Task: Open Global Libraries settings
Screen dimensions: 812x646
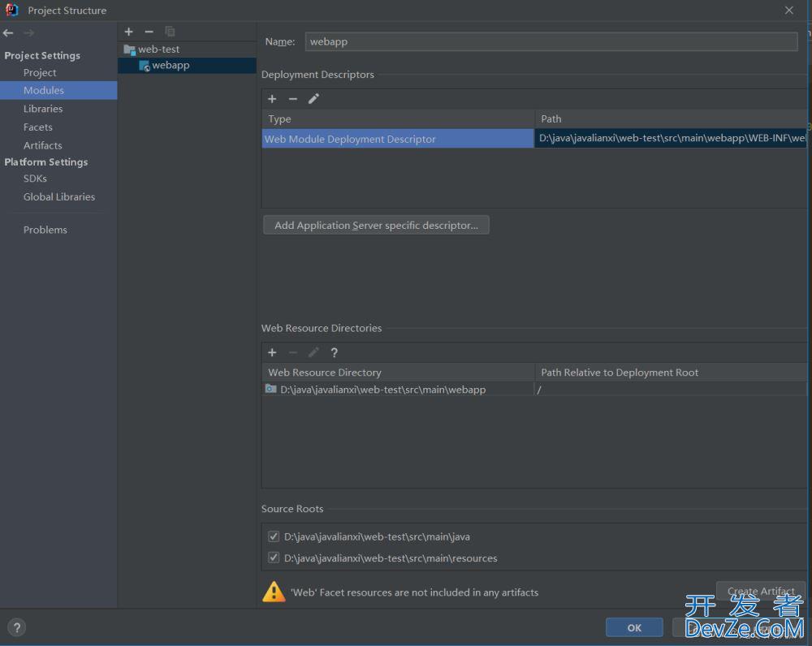Action: [59, 196]
